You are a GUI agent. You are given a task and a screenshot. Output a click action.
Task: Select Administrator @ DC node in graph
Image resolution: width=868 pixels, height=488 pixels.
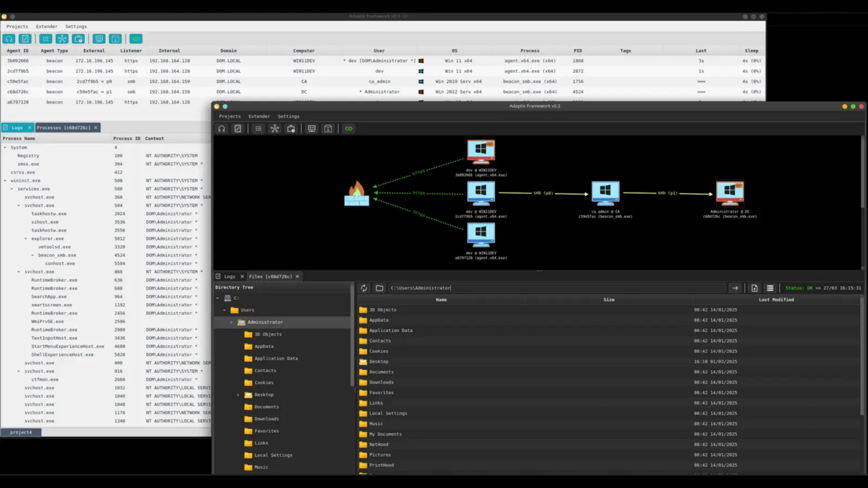[730, 194]
